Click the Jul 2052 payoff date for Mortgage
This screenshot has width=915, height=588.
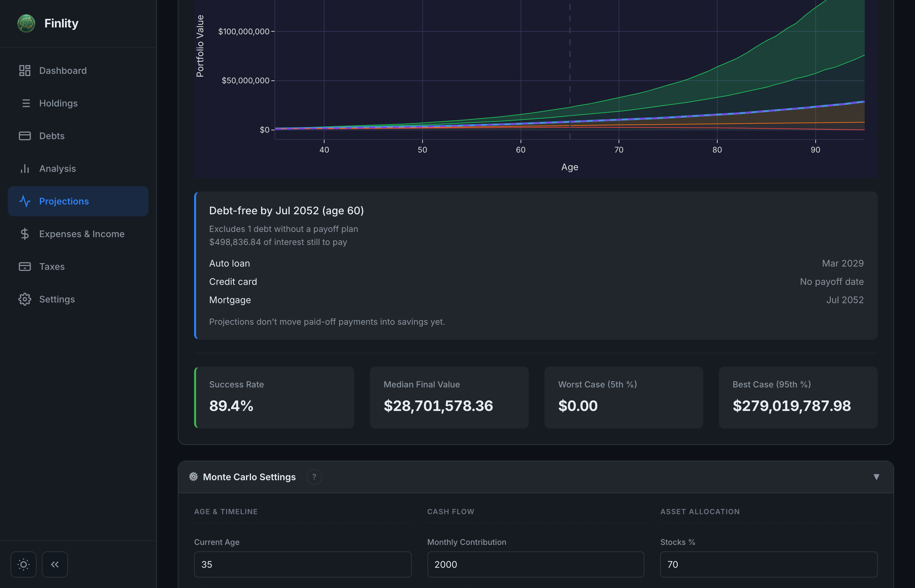pyautogui.click(x=845, y=300)
